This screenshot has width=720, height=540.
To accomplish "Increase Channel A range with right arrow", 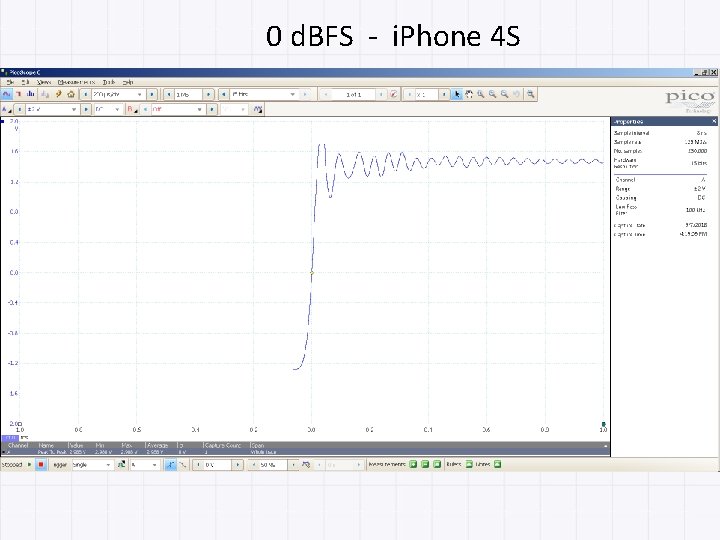I will coord(86,109).
